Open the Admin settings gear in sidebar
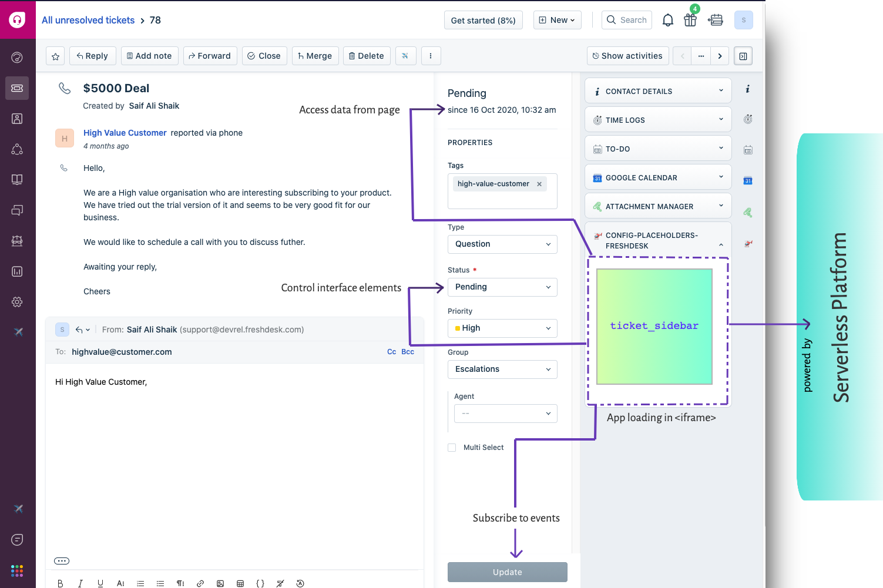 17,301
